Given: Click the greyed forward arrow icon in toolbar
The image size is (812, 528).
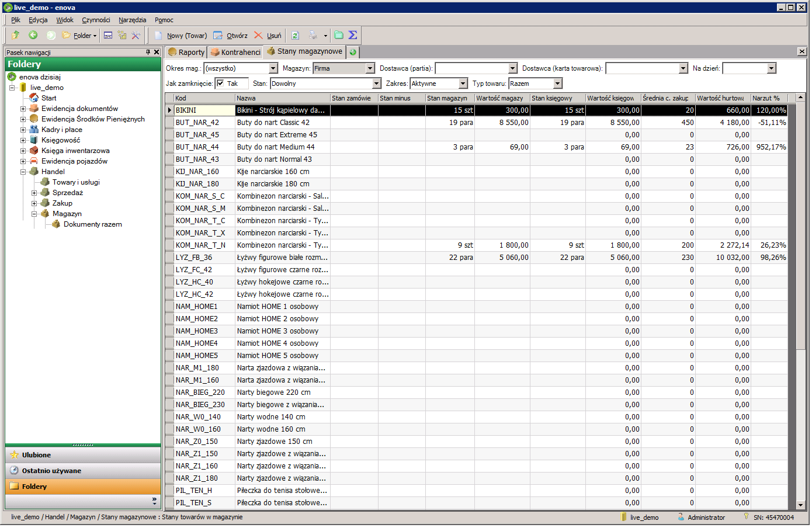Looking at the screenshot, I should (51, 36).
